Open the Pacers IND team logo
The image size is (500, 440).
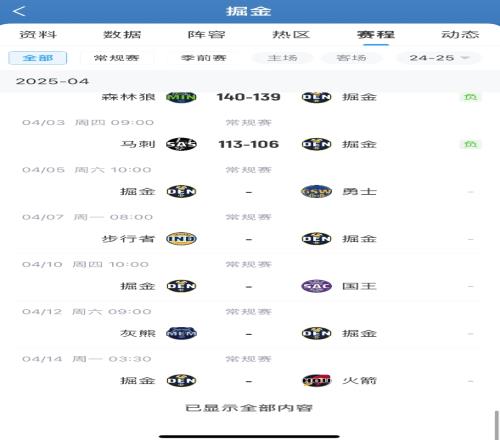181,239
